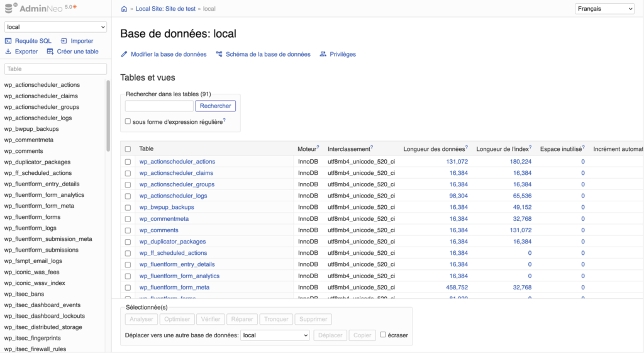Open Importer from the sidebar menu

82,41
